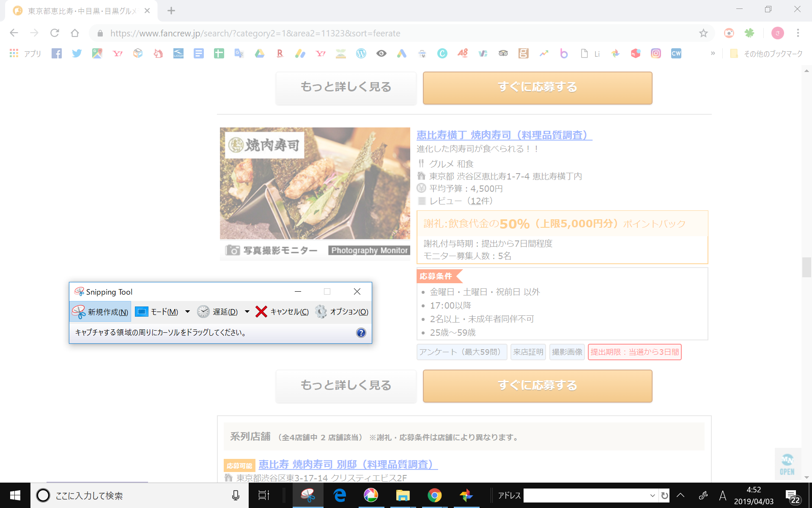Click the red X Cancel icon in Snipping Tool
The image size is (812, 508).
(261, 312)
